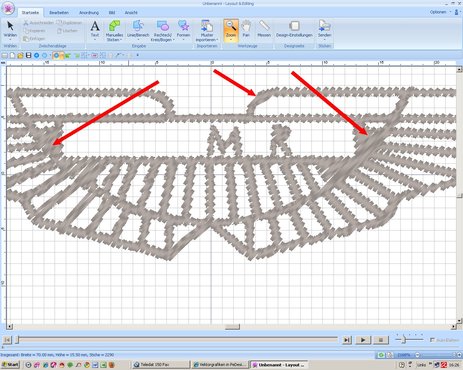
Task: Adjust the stitch simulator speed slider
Action: tap(404, 340)
